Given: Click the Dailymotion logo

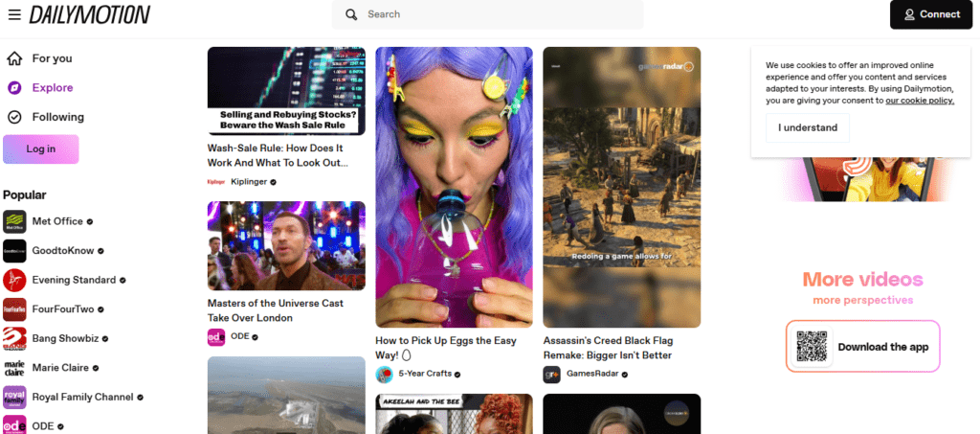Looking at the screenshot, I should [x=89, y=14].
